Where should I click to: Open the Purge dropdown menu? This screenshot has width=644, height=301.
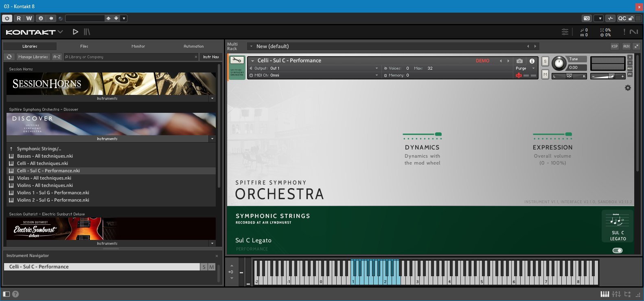point(525,68)
